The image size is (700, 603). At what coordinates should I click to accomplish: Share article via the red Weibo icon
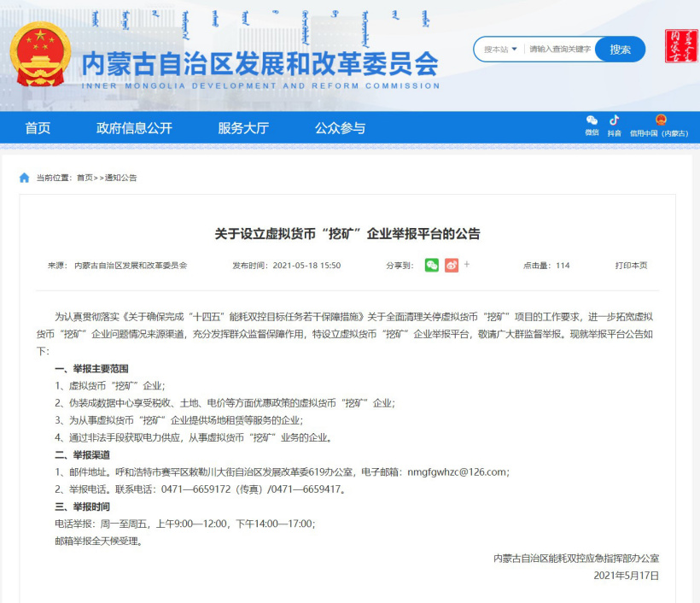pyautogui.click(x=452, y=266)
